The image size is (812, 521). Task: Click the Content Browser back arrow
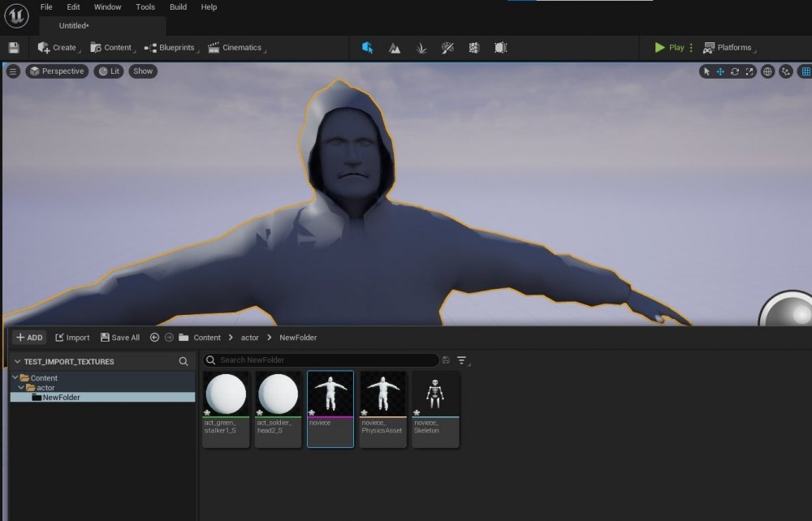[154, 338]
